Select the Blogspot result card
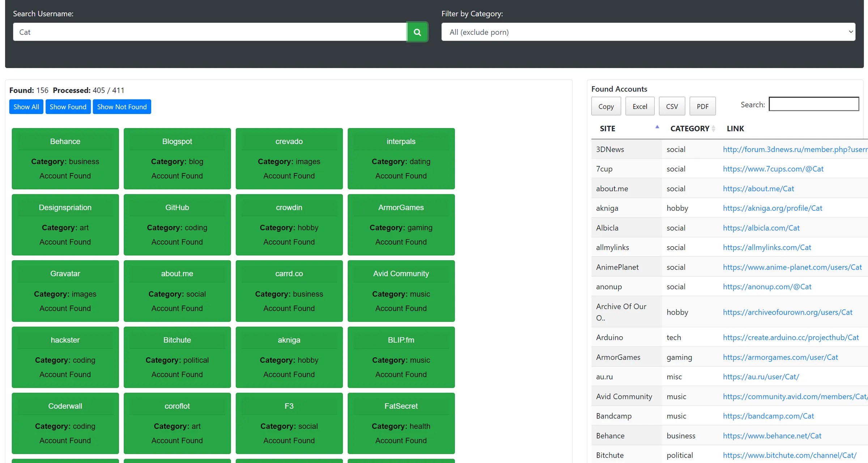 click(x=177, y=159)
